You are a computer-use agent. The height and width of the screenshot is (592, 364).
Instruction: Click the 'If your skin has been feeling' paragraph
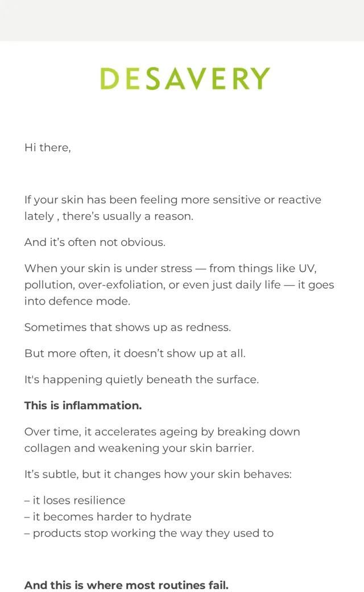[173, 208]
